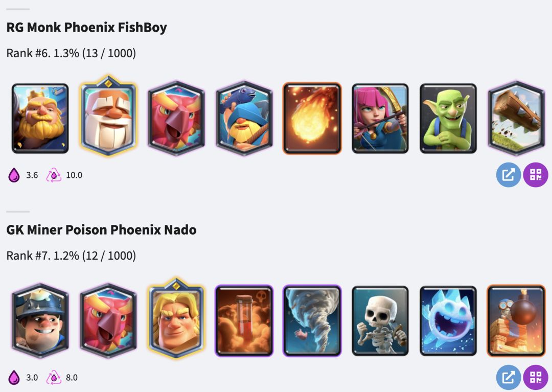Click the Bomb Tower card
Viewport: 552px width, 392px height.
[516, 320]
